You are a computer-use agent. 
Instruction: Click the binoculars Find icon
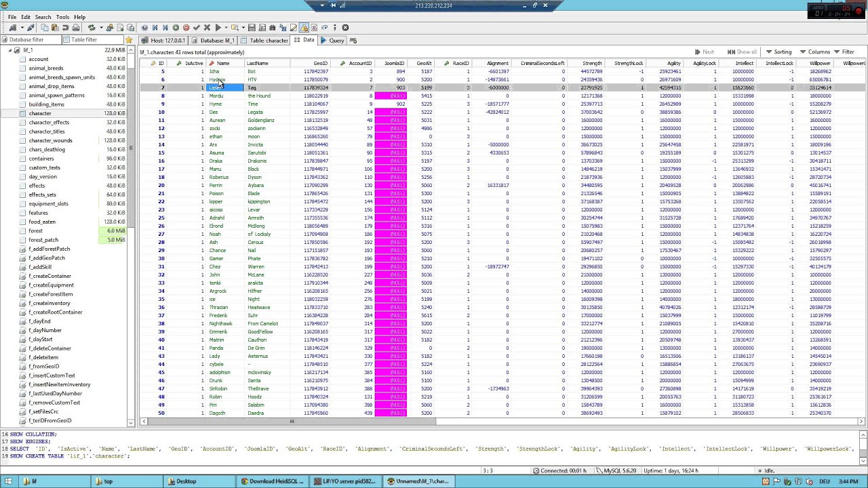point(272,28)
